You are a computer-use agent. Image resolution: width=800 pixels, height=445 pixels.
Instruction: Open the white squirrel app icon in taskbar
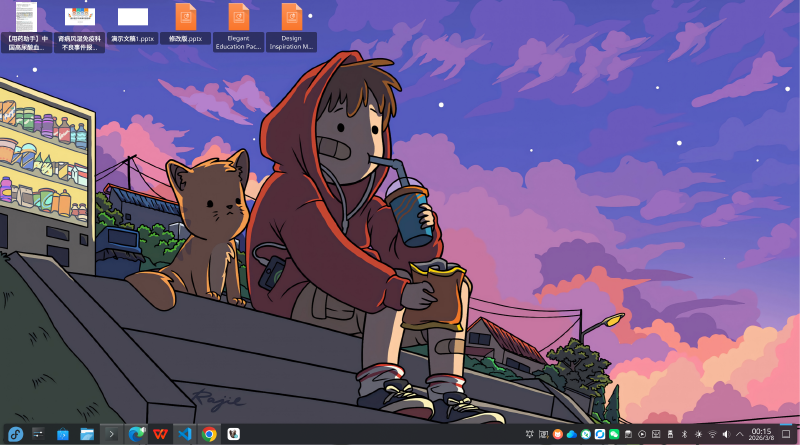[234, 434]
